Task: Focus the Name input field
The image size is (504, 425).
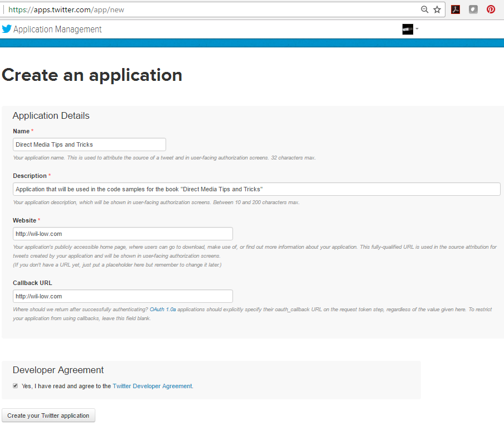Action: 89,144
